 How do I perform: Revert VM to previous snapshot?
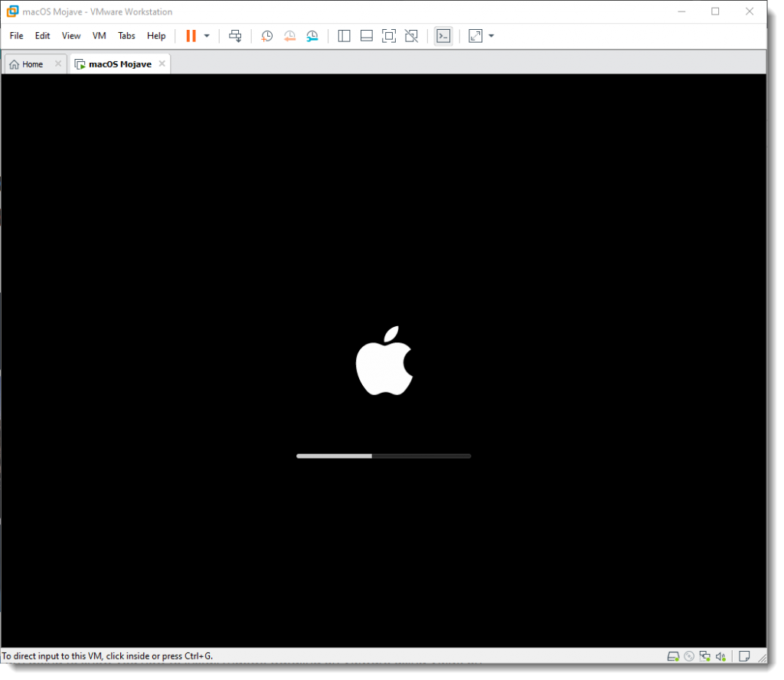coord(292,36)
